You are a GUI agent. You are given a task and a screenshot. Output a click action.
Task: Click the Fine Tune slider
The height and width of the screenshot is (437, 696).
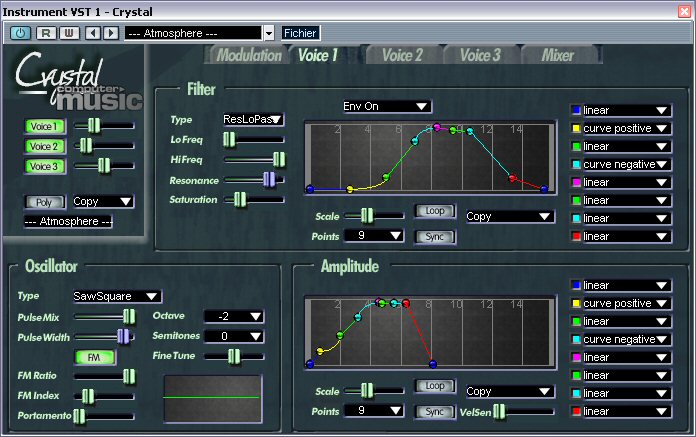(x=234, y=356)
